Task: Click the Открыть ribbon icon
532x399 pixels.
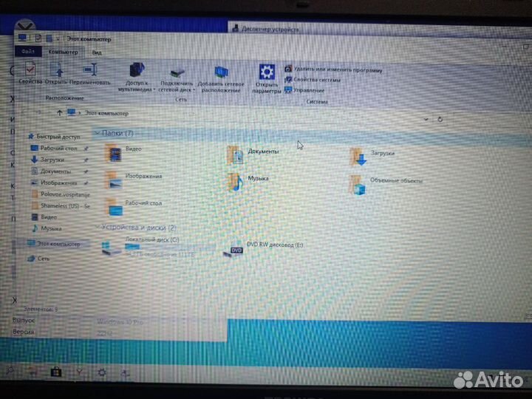Action: point(56,73)
